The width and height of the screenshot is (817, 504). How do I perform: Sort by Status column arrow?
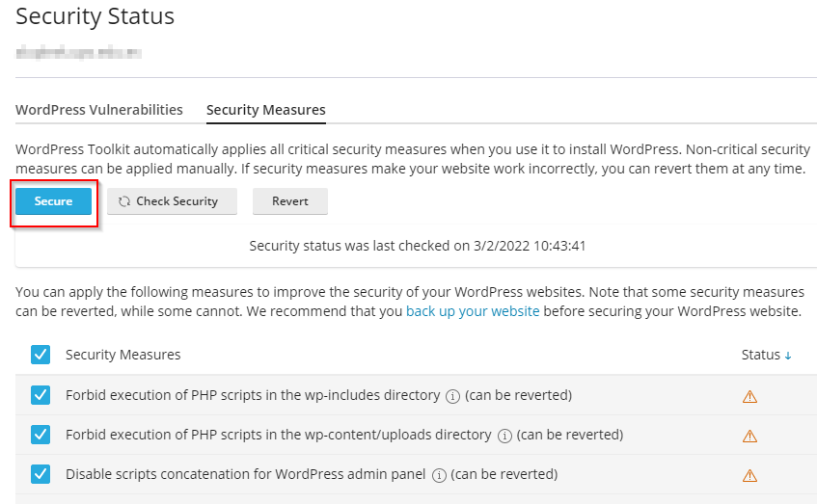[788, 356]
